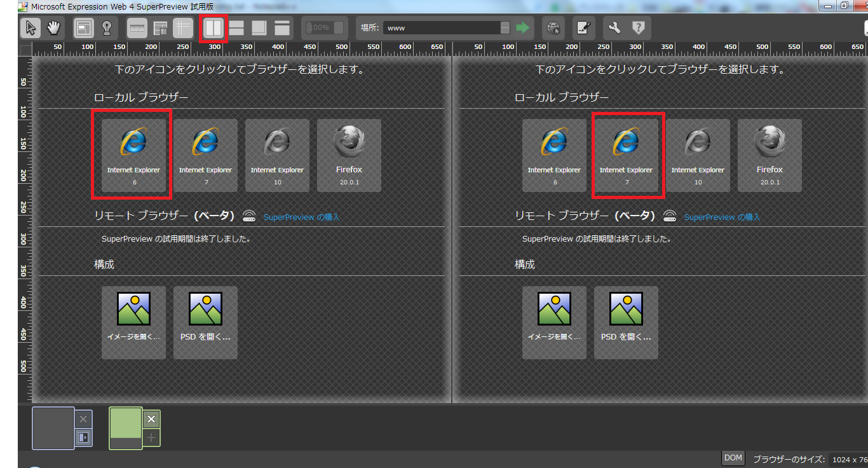This screenshot has width=868, height=468.
Task: Close the gray baseline browser thumbnail
Action: [83, 419]
